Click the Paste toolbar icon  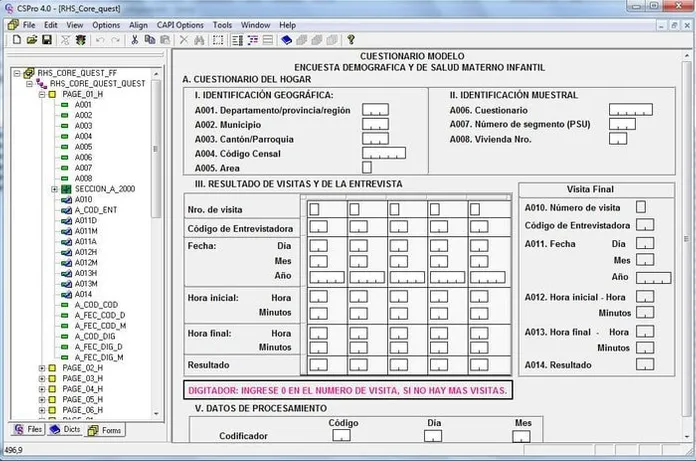click(x=165, y=40)
